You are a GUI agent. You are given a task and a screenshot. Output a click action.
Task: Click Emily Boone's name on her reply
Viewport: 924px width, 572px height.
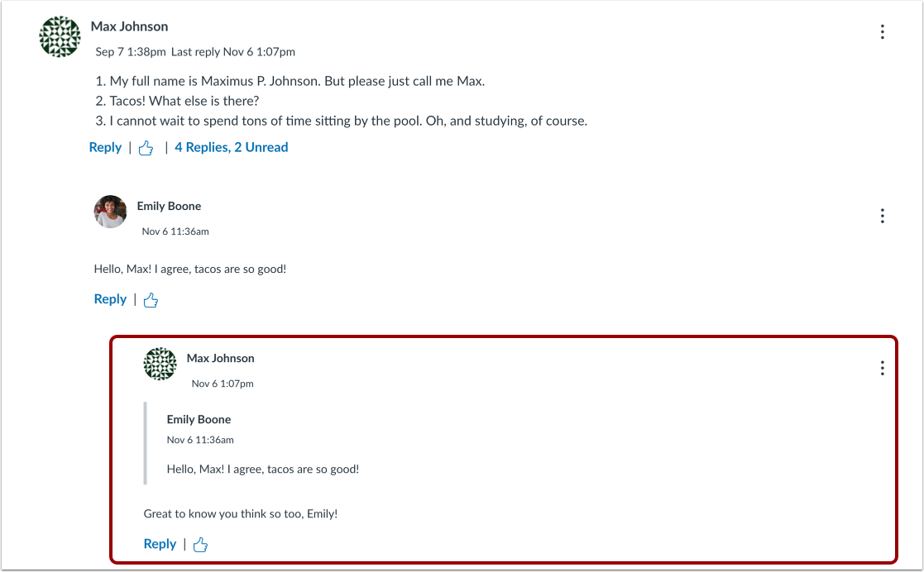(169, 206)
